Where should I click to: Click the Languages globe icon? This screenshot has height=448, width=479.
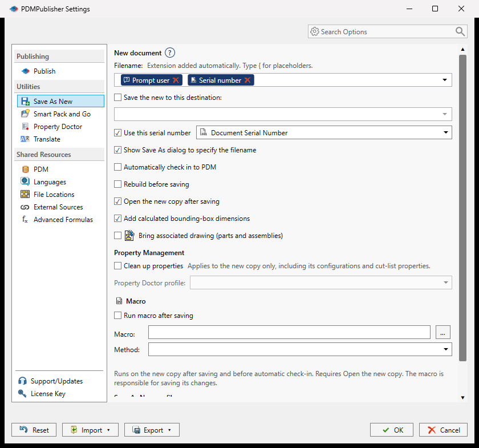(25, 181)
